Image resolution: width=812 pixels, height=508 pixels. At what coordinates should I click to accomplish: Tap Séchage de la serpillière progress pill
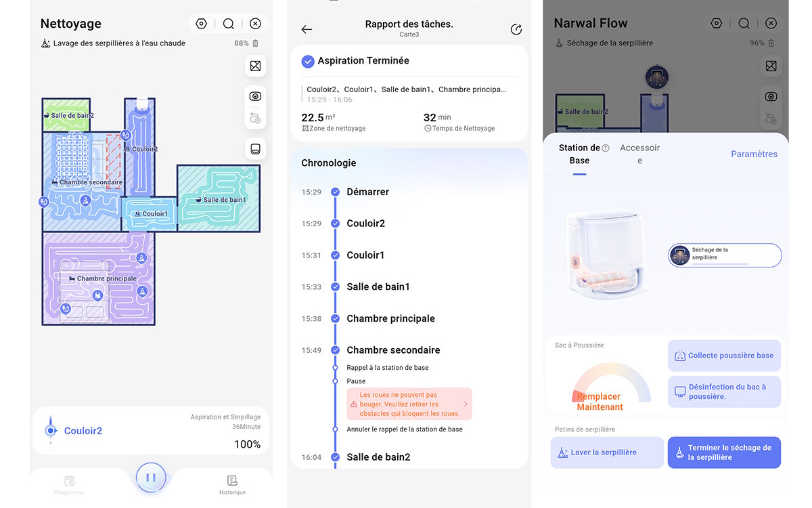(x=725, y=255)
